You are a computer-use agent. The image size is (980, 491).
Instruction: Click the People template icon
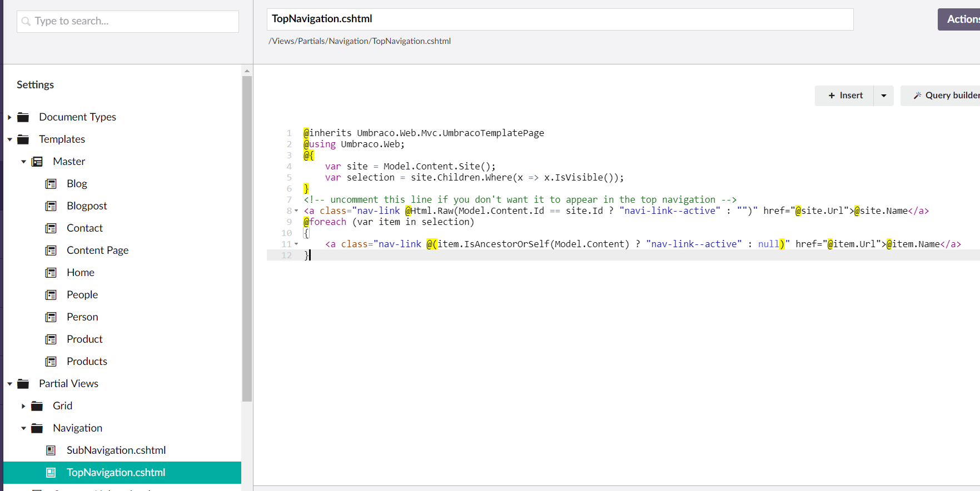51,295
